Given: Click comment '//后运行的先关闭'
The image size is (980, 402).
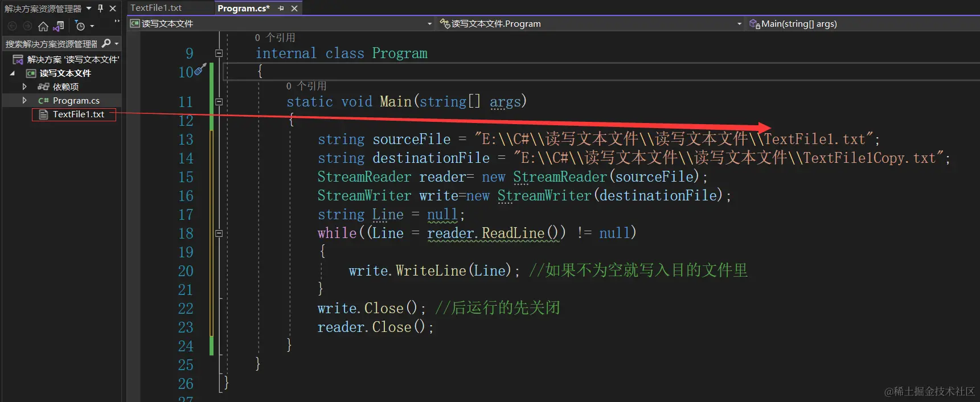Looking at the screenshot, I should pos(498,308).
